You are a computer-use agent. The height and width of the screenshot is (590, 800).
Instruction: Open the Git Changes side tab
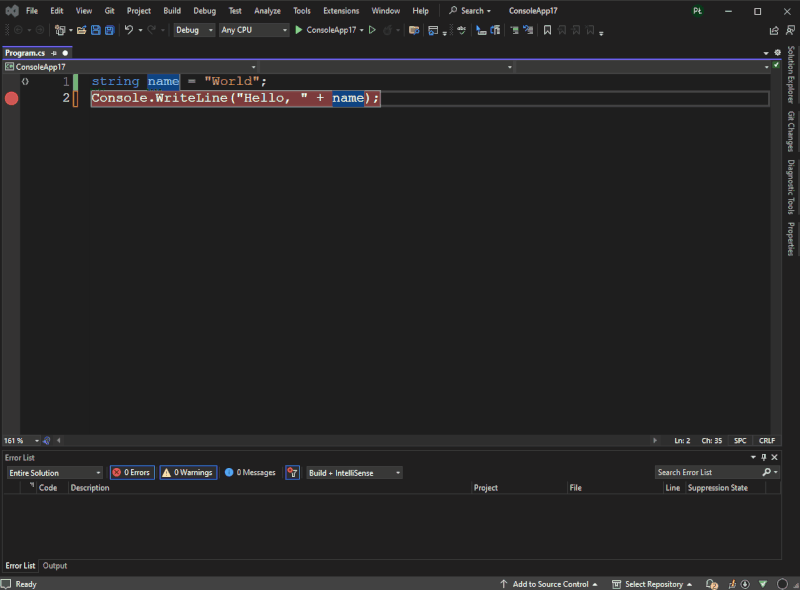791,131
